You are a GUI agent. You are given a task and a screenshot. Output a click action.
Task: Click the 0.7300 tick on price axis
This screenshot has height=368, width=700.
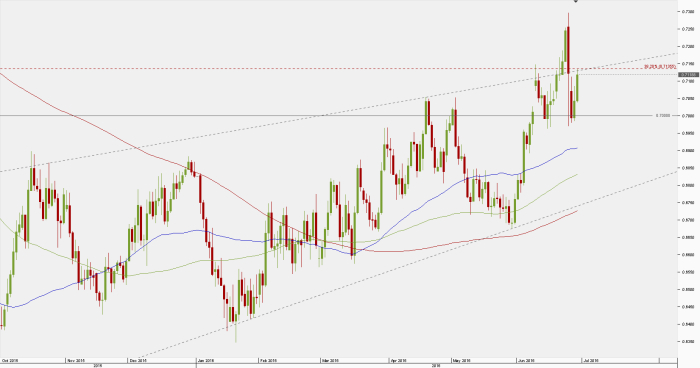688,12
